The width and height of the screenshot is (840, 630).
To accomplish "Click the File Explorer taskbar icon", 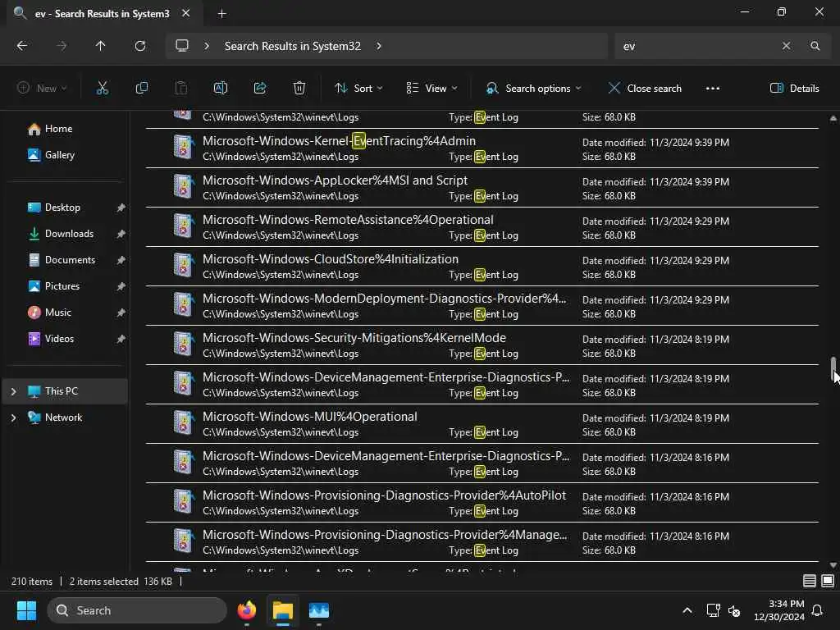I will (x=283, y=610).
